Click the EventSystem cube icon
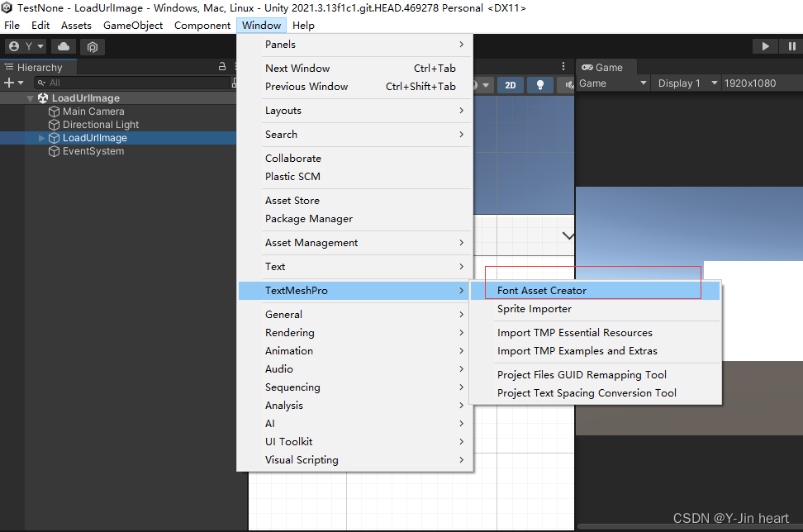This screenshot has height=532, width=803. point(54,151)
